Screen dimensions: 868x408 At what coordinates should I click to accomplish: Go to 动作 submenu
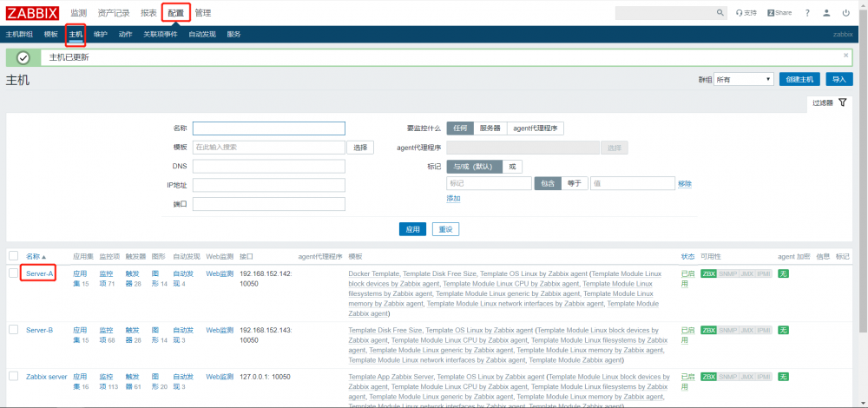click(x=125, y=35)
